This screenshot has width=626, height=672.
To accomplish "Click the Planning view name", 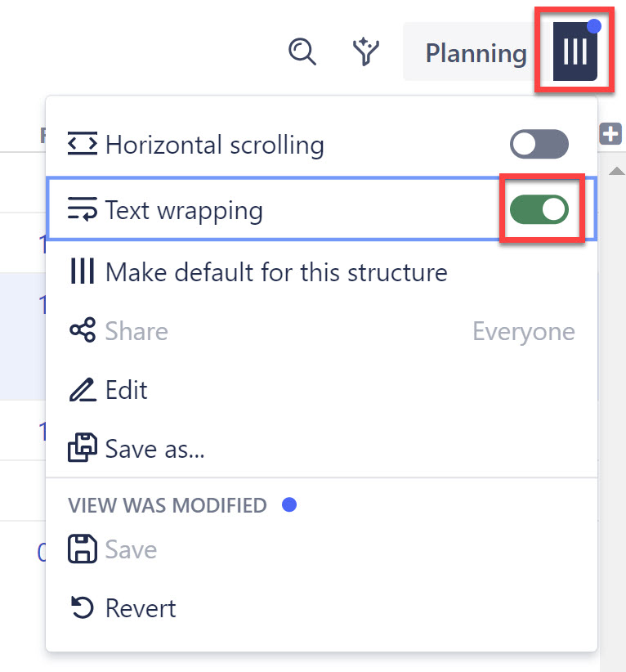I will [476, 52].
